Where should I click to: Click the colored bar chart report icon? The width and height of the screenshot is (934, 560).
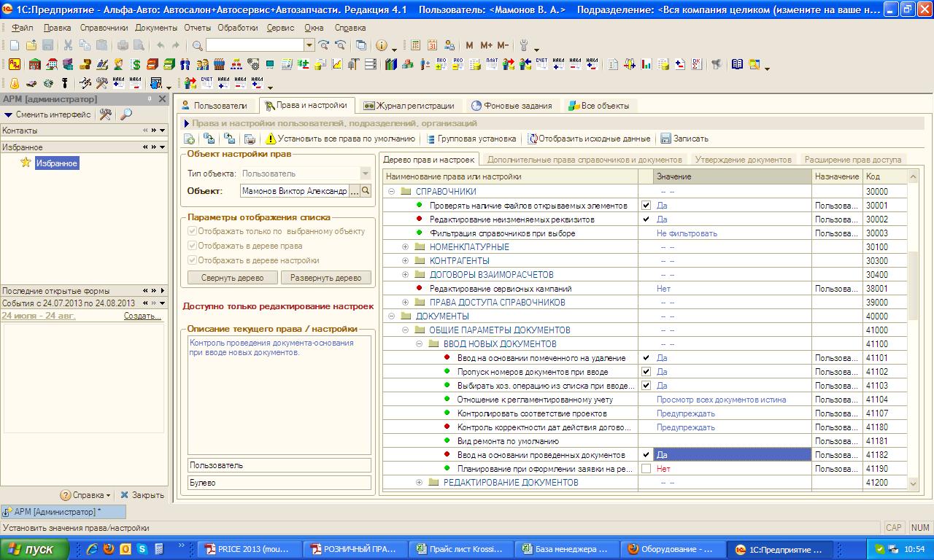646,64
